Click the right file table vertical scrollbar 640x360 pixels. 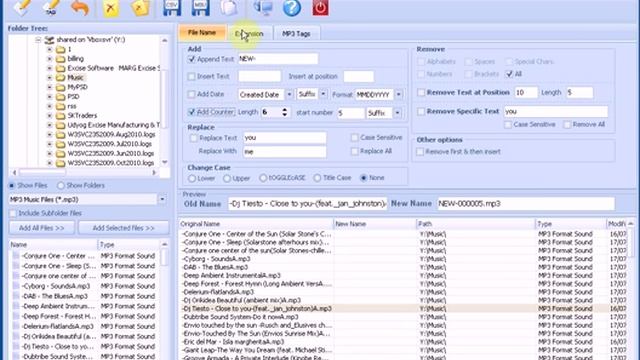[631, 290]
